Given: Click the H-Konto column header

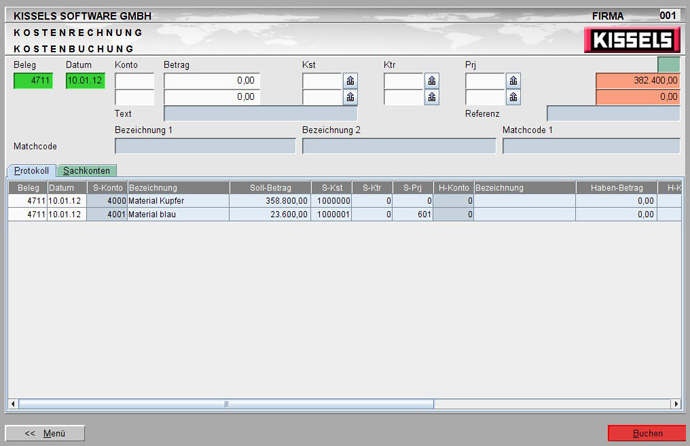Looking at the screenshot, I should [x=454, y=188].
